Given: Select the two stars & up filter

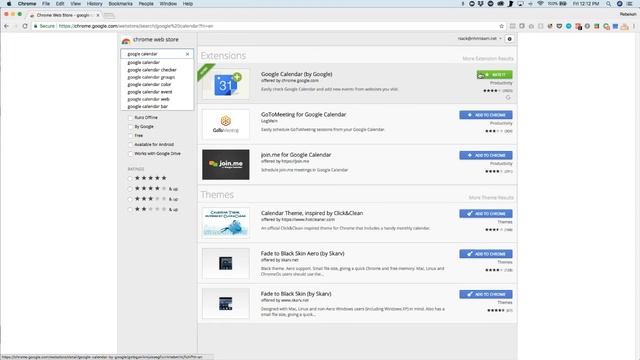Looking at the screenshot, I should tap(130, 209).
